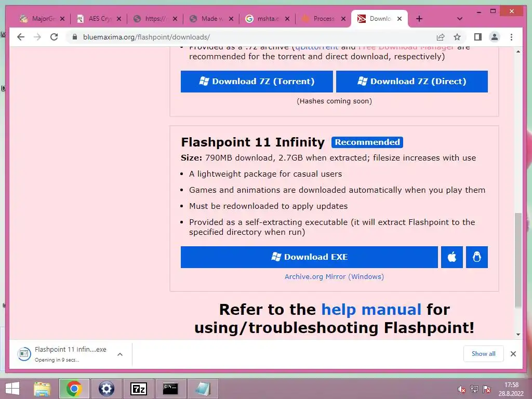Viewport: 532px width, 399px height.
Task: Expand the tab search dropdown
Action: click(459, 19)
